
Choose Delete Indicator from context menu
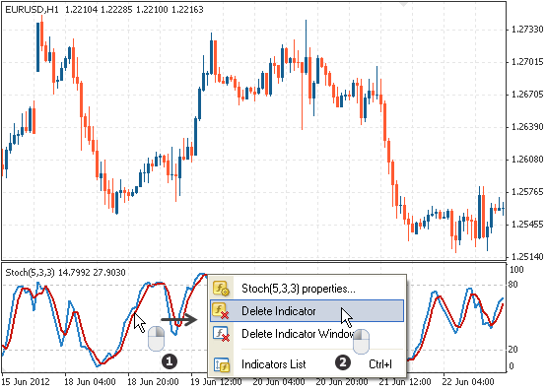pos(307,310)
